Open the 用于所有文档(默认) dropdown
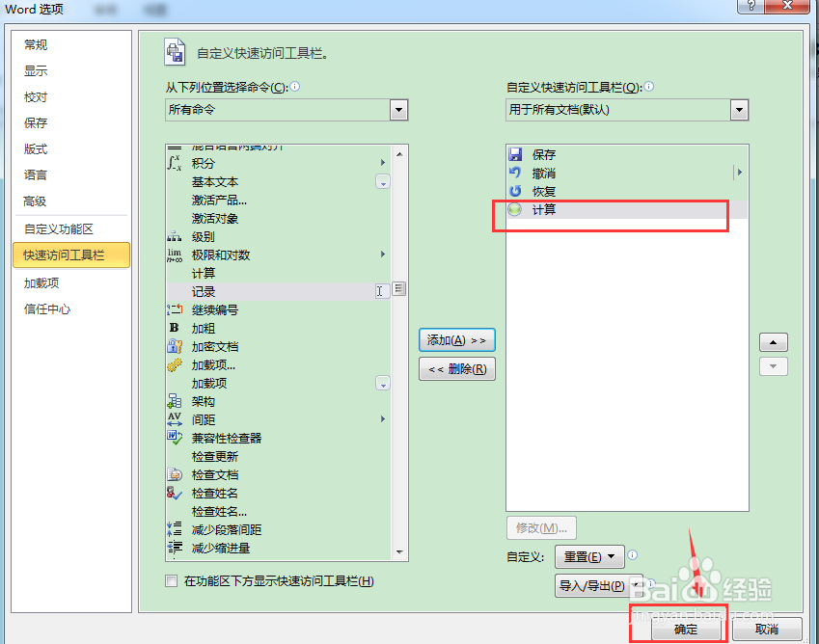Viewport: 819px width, 644px height. (x=739, y=110)
